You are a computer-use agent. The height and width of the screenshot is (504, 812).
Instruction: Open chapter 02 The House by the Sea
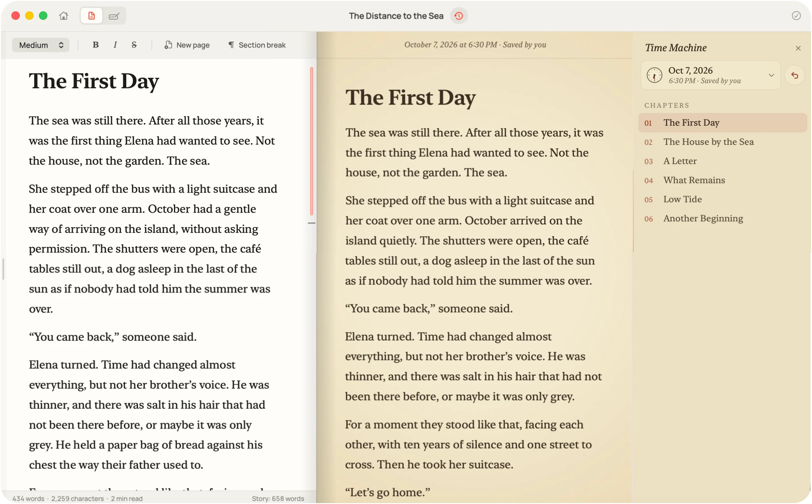click(x=722, y=142)
